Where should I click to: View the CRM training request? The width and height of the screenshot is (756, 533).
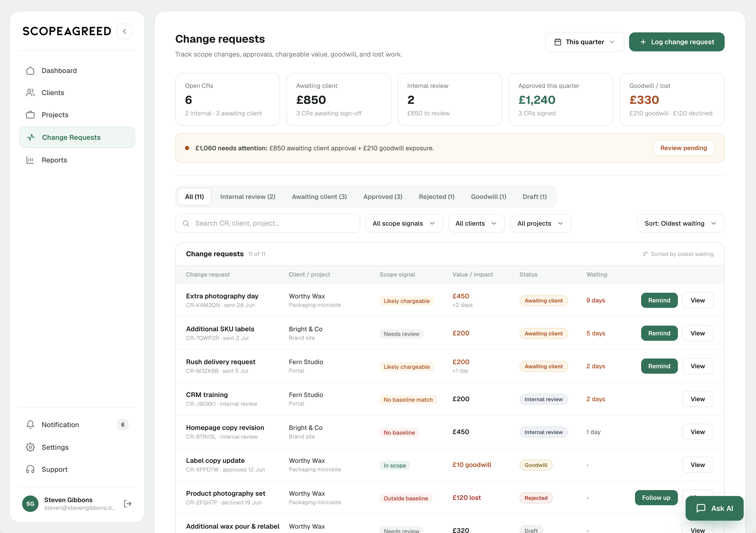697,399
